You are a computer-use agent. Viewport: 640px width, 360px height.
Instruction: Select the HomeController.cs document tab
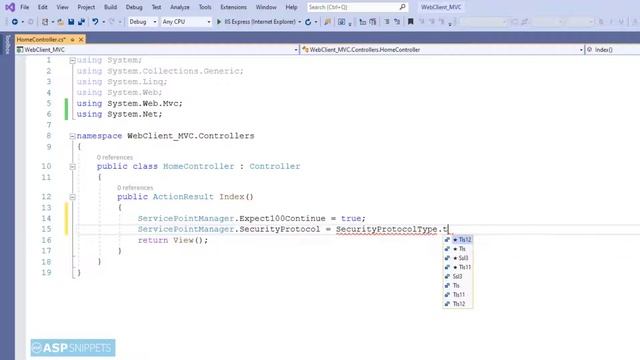tap(41, 40)
